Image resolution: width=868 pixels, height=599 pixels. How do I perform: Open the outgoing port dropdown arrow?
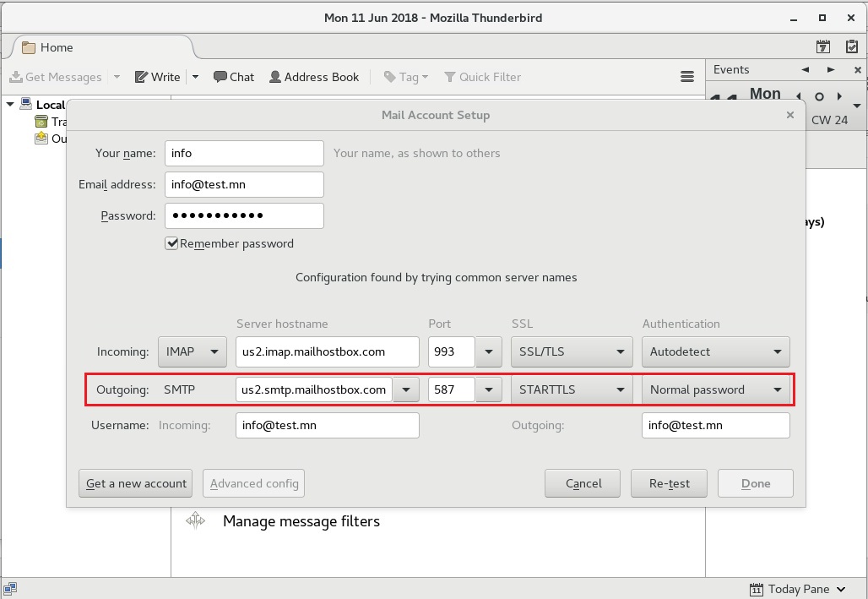(489, 389)
